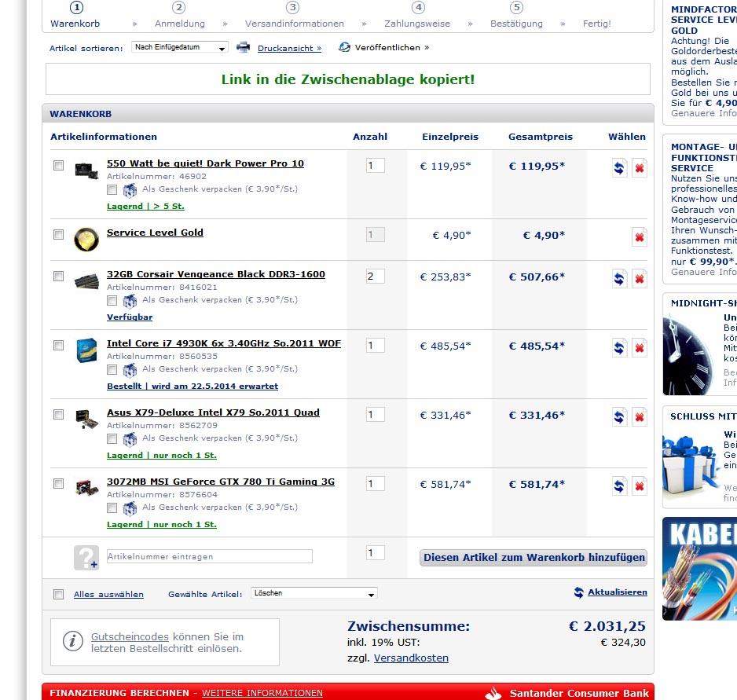The height and width of the screenshot is (700, 737).
Task: Open the Kabel banner in the sidebar
Action: (699, 569)
